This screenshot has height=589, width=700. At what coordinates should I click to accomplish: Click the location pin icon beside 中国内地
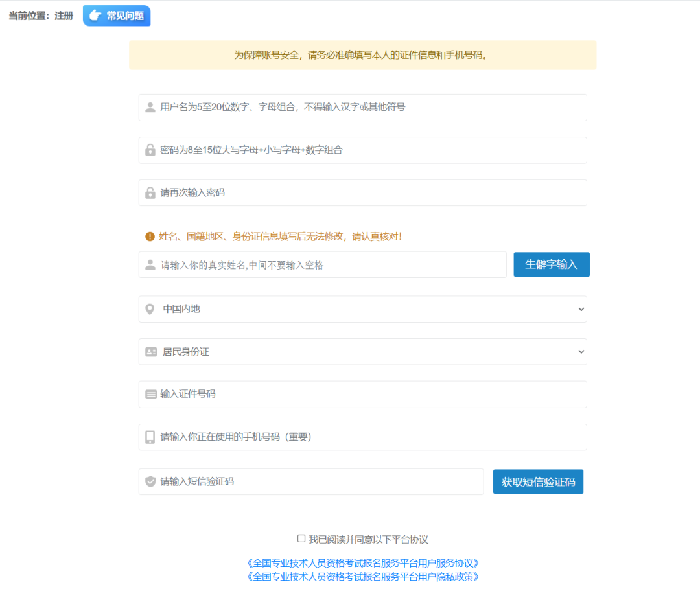(x=150, y=309)
